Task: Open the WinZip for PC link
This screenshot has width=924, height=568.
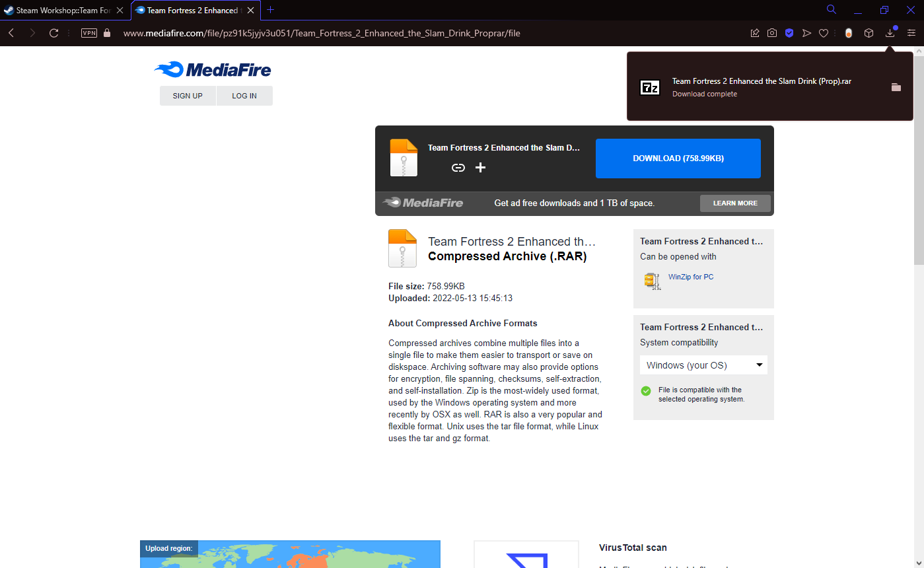Action: tap(691, 277)
